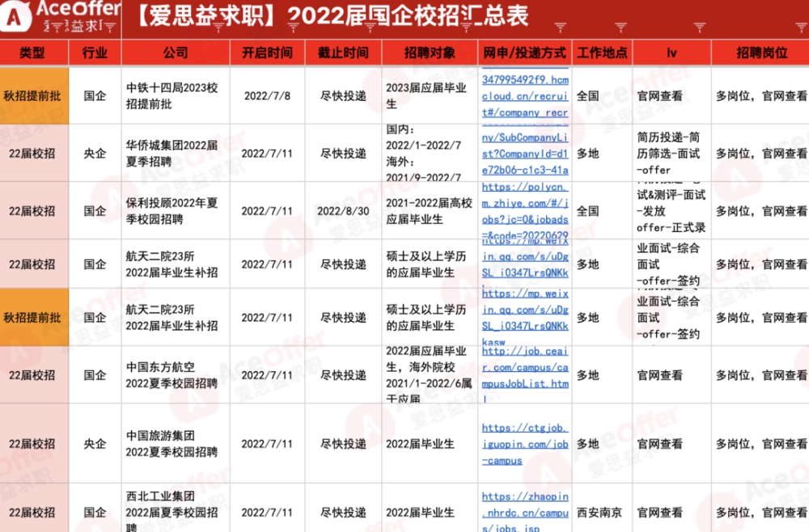Screen dimensions: 809x532
Task: Select the 截止时间 column header cell
Action: click(343, 53)
